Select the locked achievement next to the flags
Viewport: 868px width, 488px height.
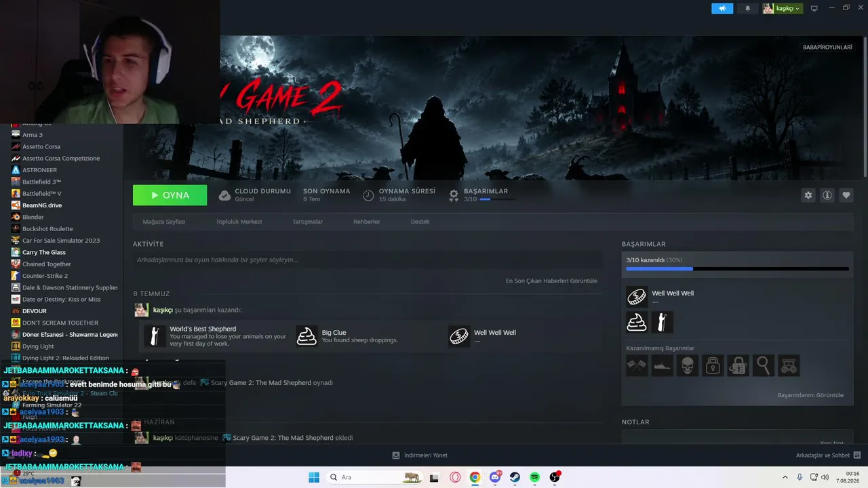[662, 365]
